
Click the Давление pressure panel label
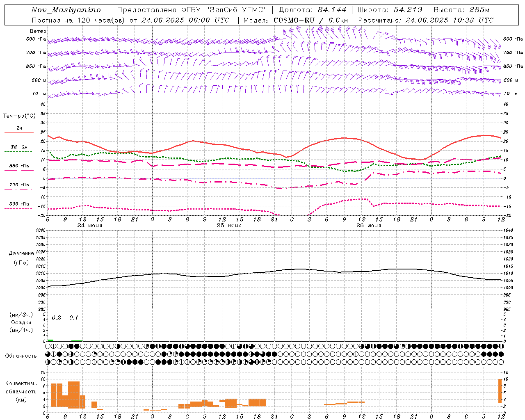(x=21, y=253)
